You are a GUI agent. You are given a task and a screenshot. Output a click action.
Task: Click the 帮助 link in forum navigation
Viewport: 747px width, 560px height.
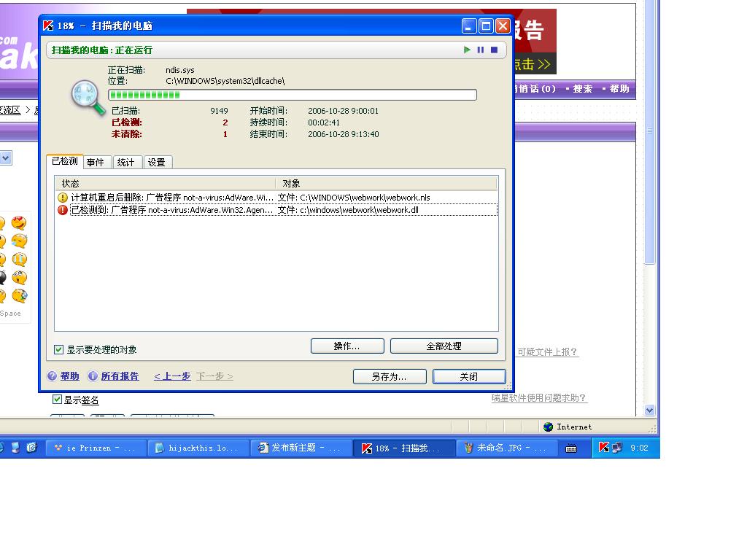[619, 88]
